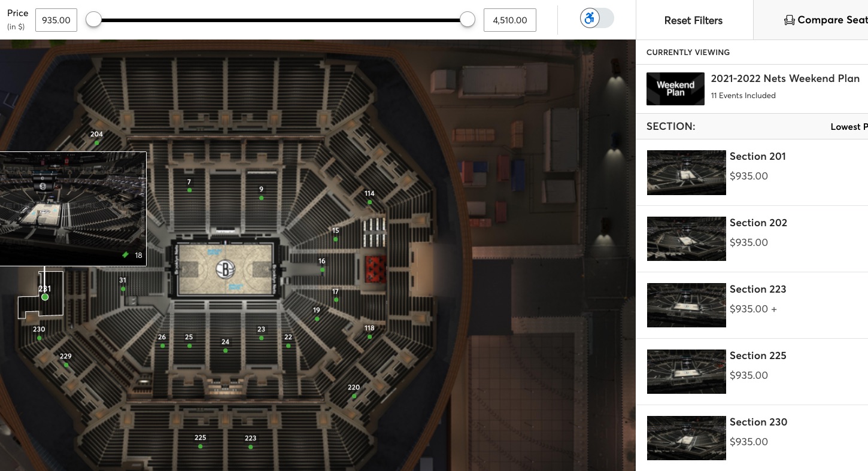
Task: Open Section 230 thumbnail in list
Action: coord(686,438)
